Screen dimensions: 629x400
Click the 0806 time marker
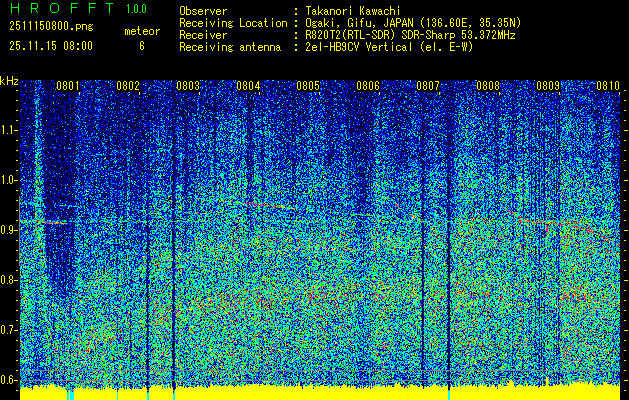pos(368,86)
